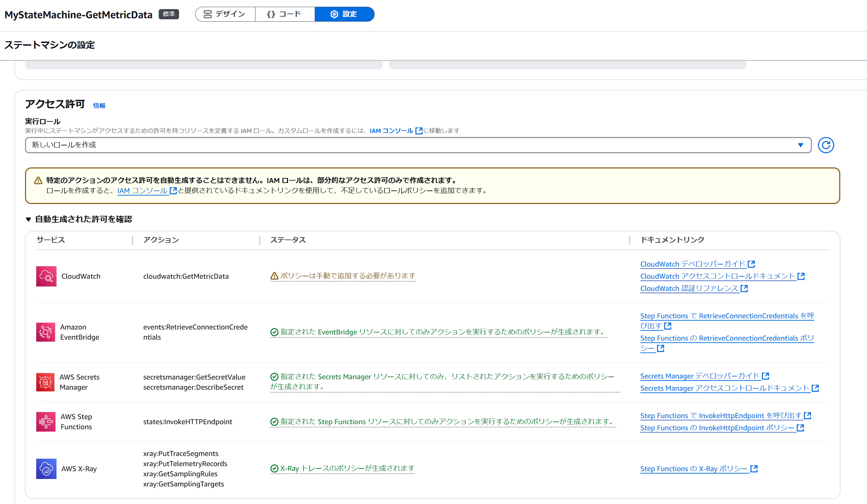The image size is (867, 504).
Task: Switch to the デザイン tab
Action: (225, 14)
